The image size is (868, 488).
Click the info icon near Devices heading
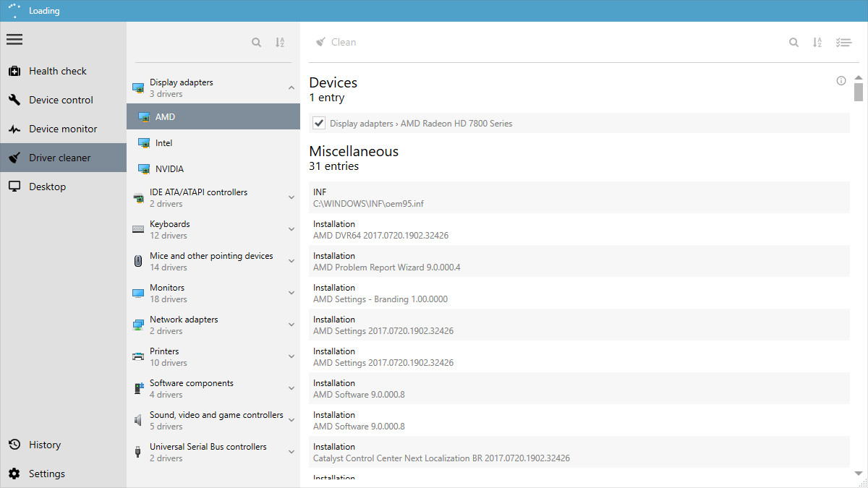pos(841,81)
